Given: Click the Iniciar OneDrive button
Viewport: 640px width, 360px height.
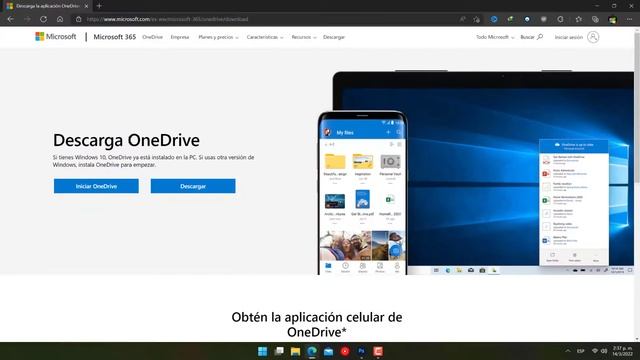Looking at the screenshot, I should [x=96, y=186].
